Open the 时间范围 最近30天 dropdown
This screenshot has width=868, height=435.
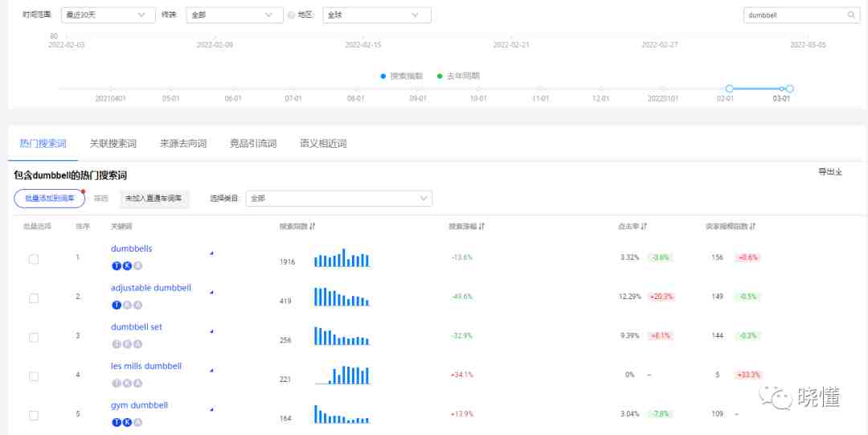click(x=108, y=15)
